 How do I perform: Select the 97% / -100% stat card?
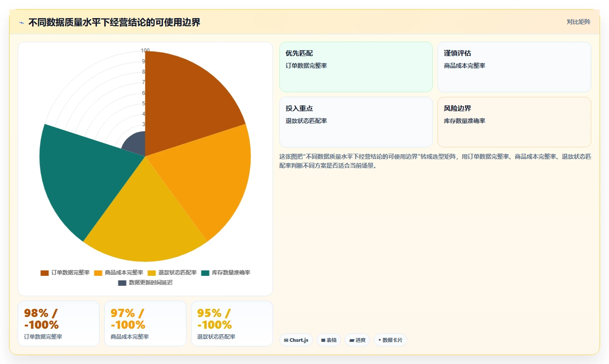click(145, 323)
